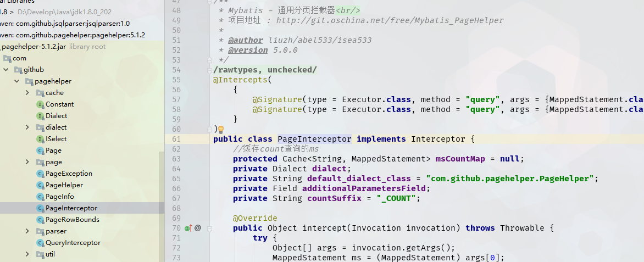Image resolution: width=644 pixels, height=262 pixels.
Task: Expand the util package node
Action: click(x=27, y=254)
